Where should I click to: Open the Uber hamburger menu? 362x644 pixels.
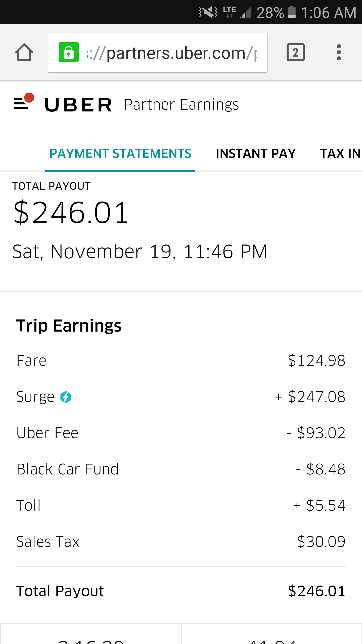pyautogui.click(x=21, y=104)
